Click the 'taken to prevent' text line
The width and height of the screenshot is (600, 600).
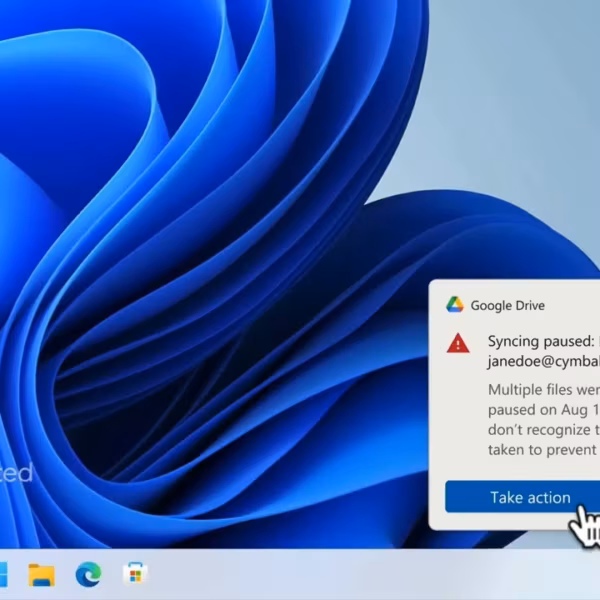click(x=543, y=450)
